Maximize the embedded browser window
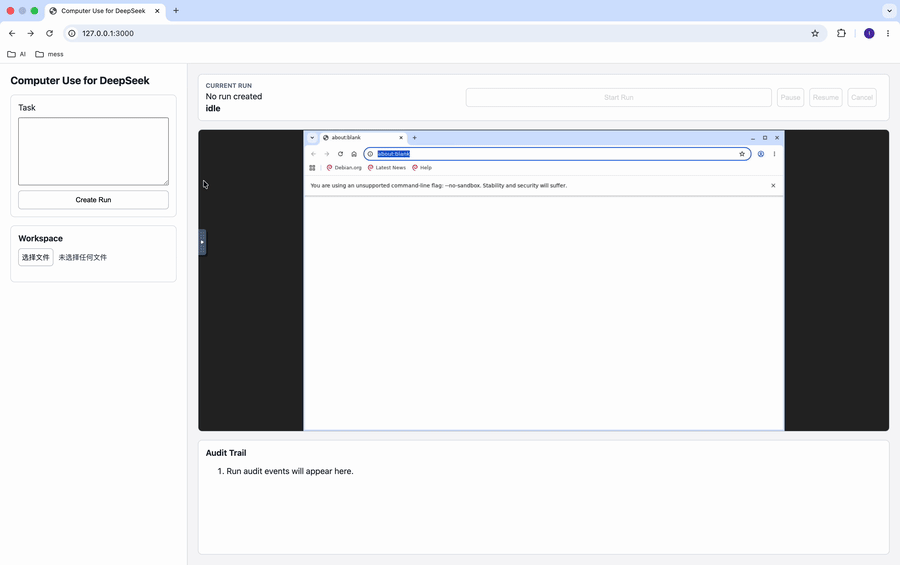 [765, 138]
